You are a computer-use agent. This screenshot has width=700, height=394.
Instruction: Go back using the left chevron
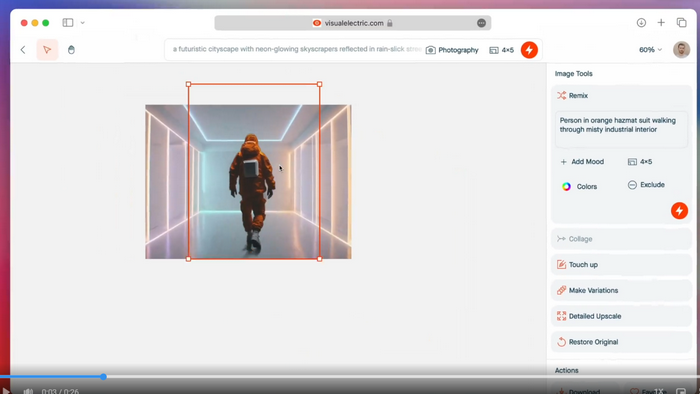pos(23,50)
